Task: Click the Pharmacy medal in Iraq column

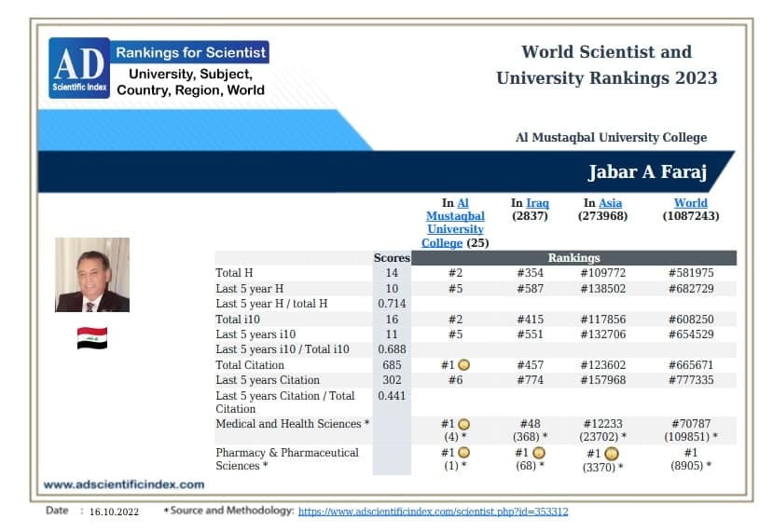Action: [539, 453]
